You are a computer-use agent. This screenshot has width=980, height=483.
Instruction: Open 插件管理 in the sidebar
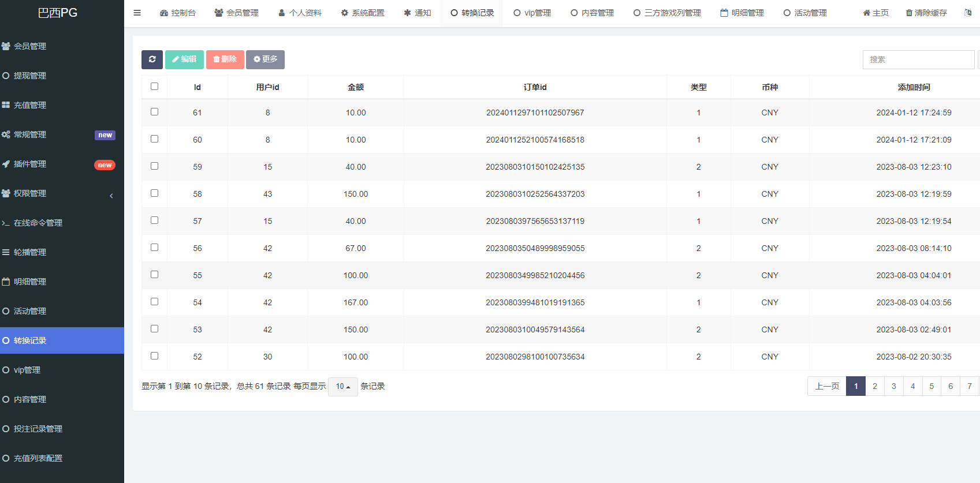click(30, 164)
